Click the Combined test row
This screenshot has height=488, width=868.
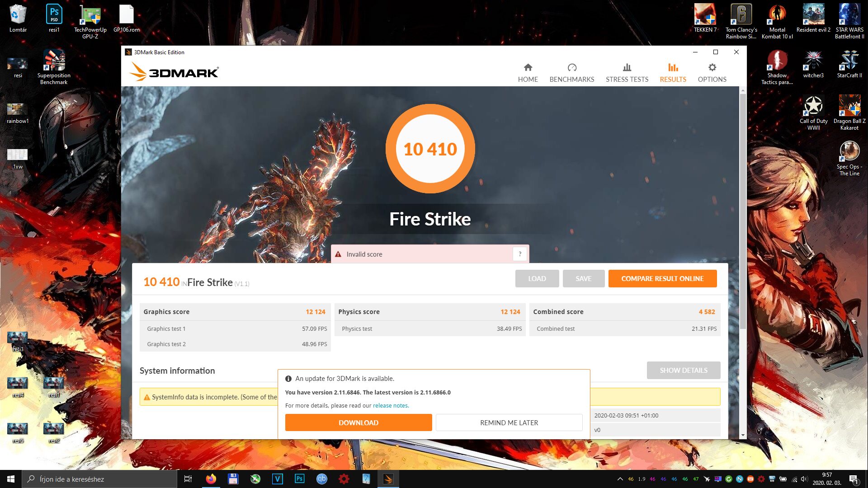(625, 328)
